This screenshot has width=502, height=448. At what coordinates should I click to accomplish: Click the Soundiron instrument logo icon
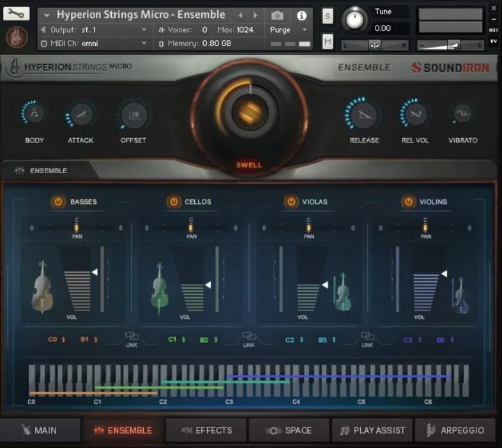pos(17,37)
